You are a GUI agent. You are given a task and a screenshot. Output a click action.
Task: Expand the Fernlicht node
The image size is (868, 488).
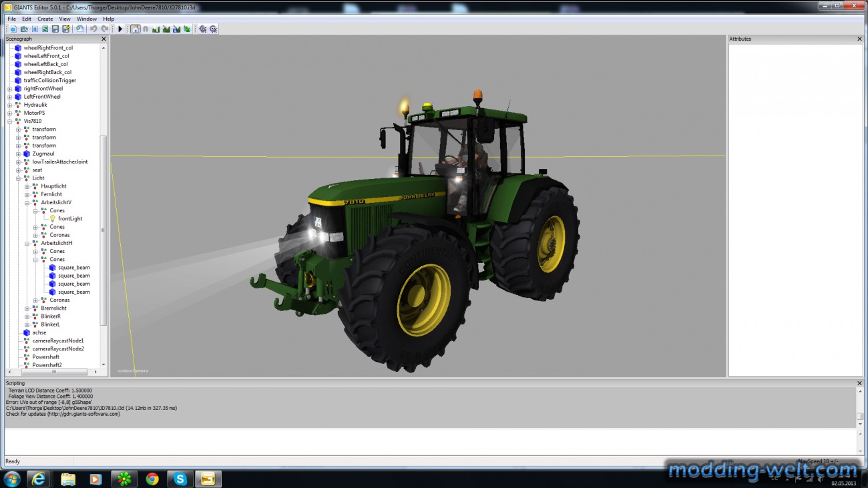coord(27,194)
